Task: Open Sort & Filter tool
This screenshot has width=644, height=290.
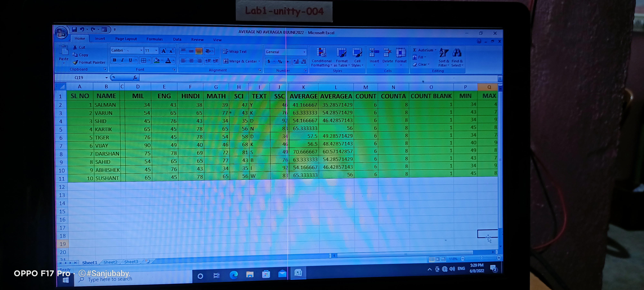Action: 444,53
